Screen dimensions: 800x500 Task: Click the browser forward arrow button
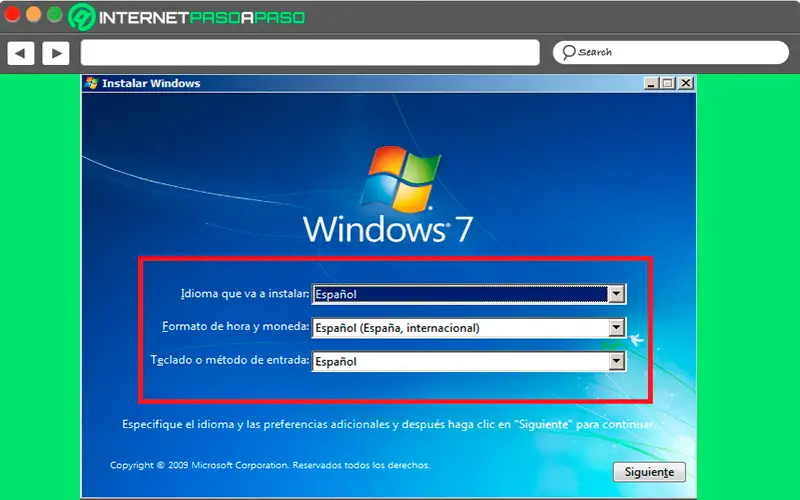point(56,53)
